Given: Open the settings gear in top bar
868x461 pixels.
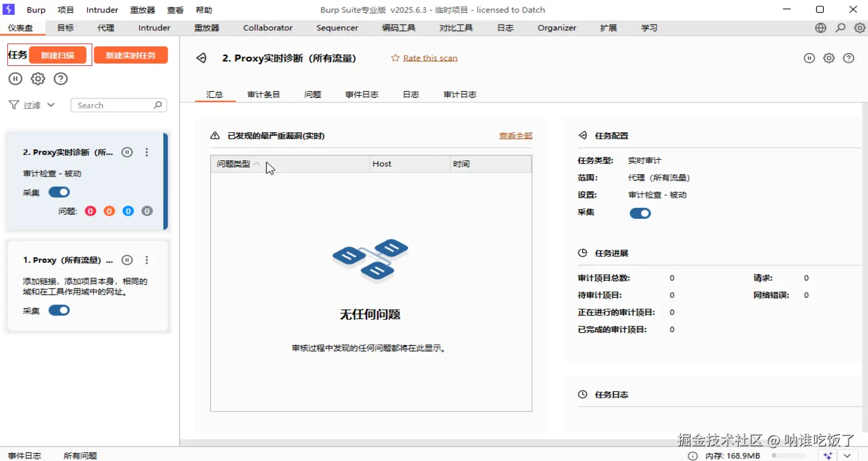Looking at the screenshot, I should (859, 27).
